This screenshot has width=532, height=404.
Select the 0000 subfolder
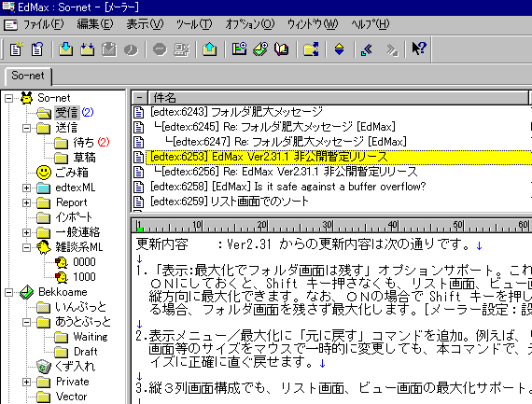point(84,262)
